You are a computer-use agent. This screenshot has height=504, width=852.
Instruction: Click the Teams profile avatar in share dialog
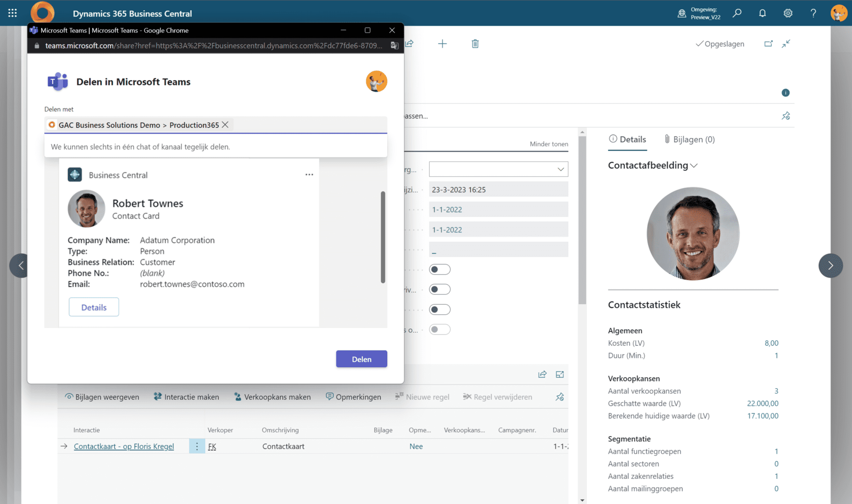377,81
